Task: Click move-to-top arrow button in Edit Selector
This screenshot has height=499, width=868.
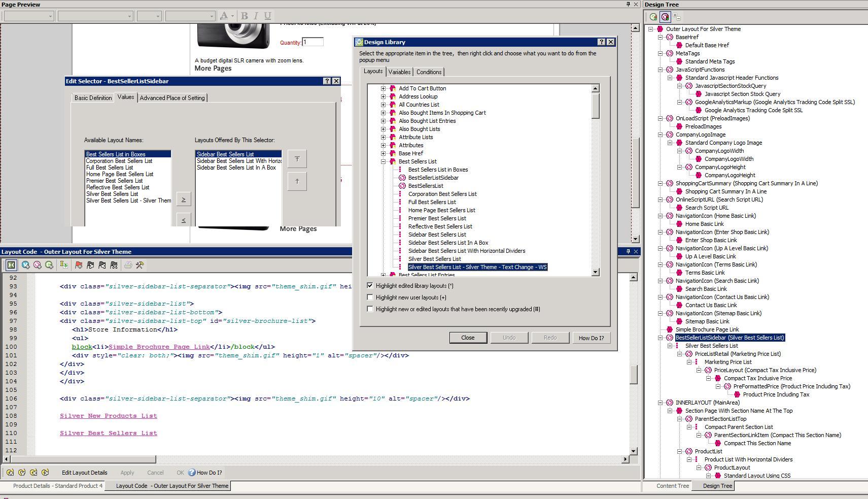Action: (297, 159)
